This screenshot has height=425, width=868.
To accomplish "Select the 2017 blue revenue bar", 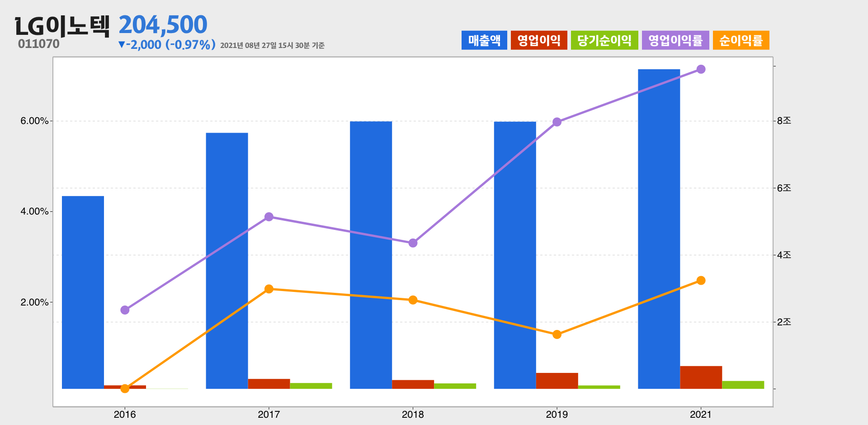I will (227, 261).
